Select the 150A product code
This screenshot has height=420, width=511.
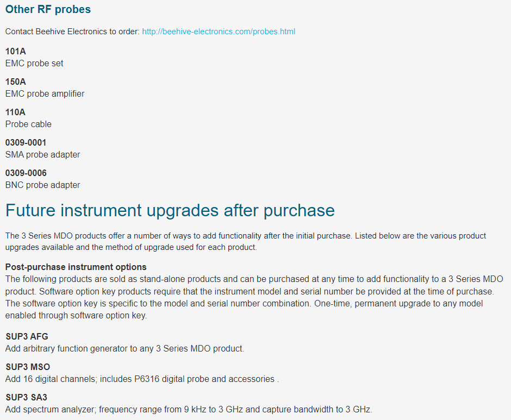[15, 82]
